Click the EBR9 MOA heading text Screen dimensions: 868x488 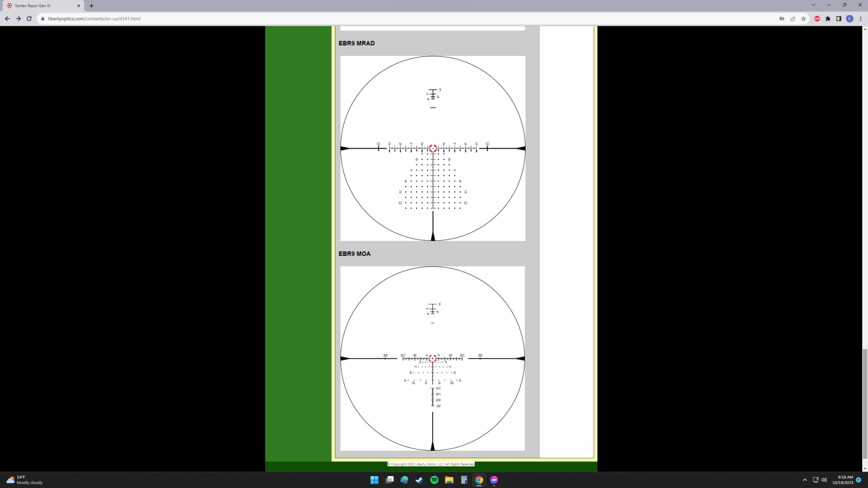355,254
